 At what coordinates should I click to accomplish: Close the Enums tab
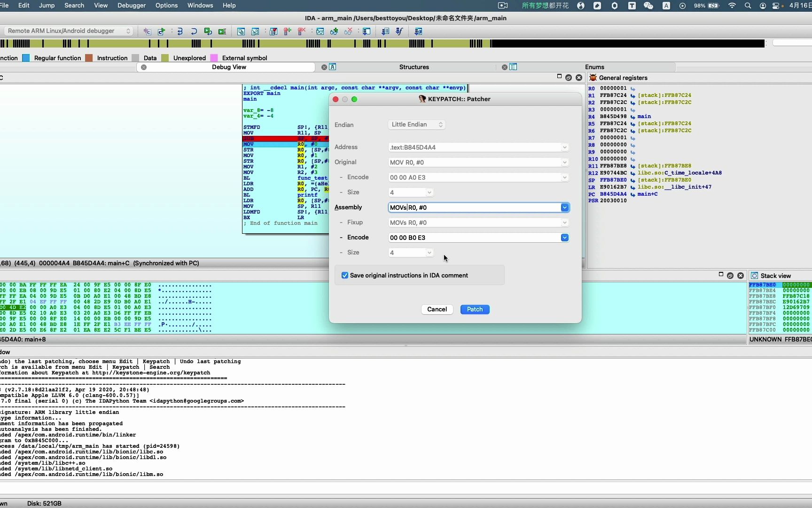point(504,67)
